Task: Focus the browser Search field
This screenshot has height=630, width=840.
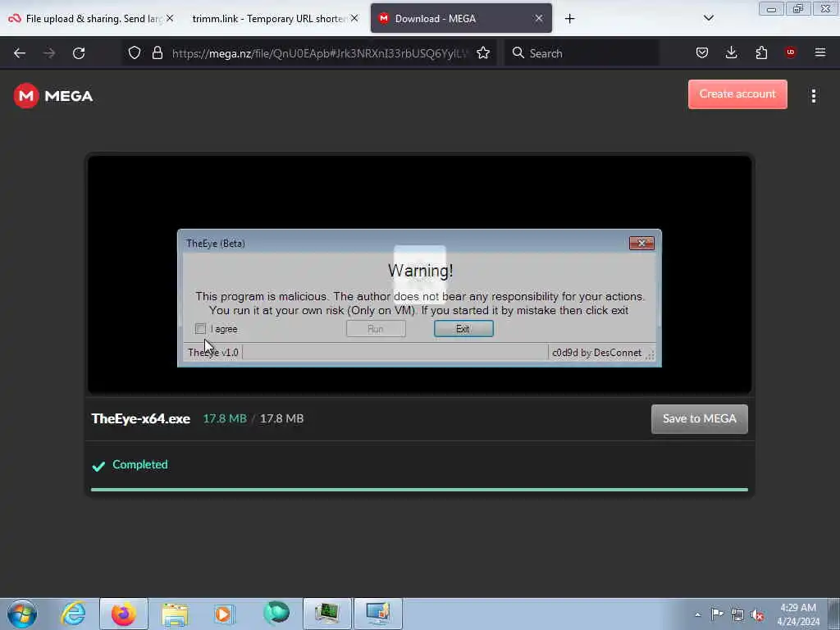Action: coord(582,53)
